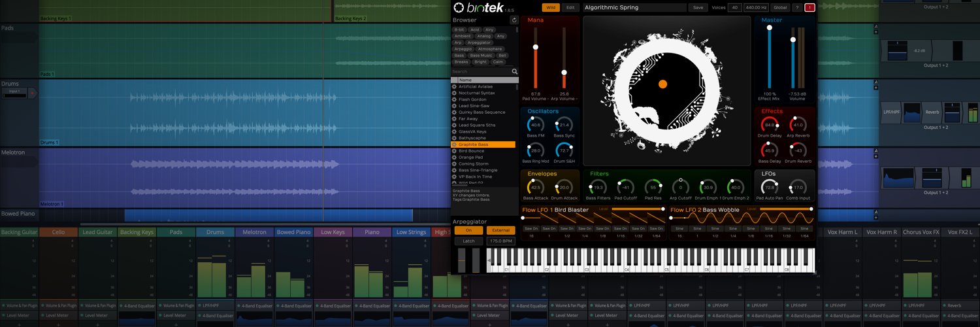Save the current preset
Viewport: 980px width, 327px height.
698,8
